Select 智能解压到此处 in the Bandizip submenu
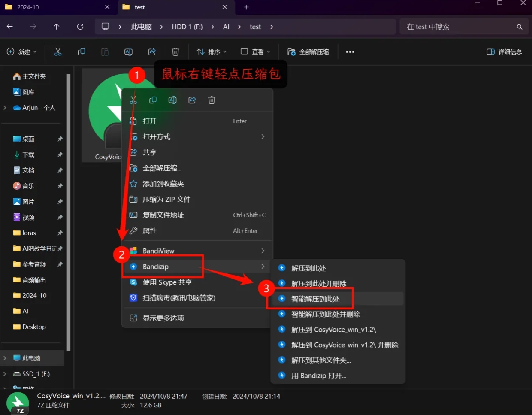This screenshot has width=532, height=415. [x=316, y=298]
